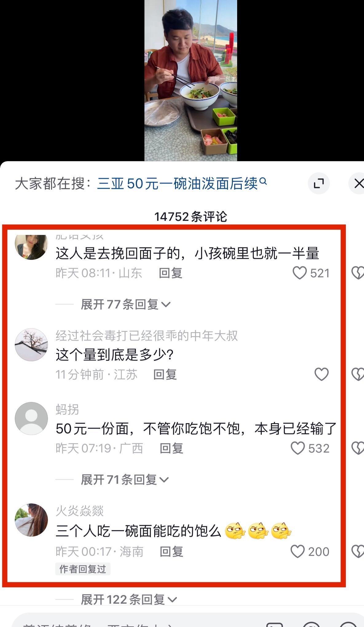Tap the video preview of man eating noodles
The image size is (364, 627).
(x=191, y=80)
